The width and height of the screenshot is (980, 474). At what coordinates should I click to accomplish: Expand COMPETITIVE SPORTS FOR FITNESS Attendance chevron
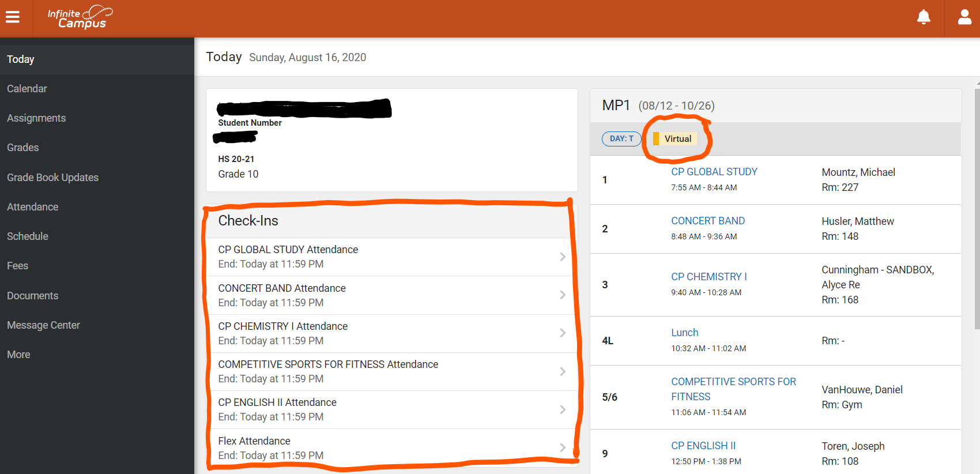pos(563,371)
